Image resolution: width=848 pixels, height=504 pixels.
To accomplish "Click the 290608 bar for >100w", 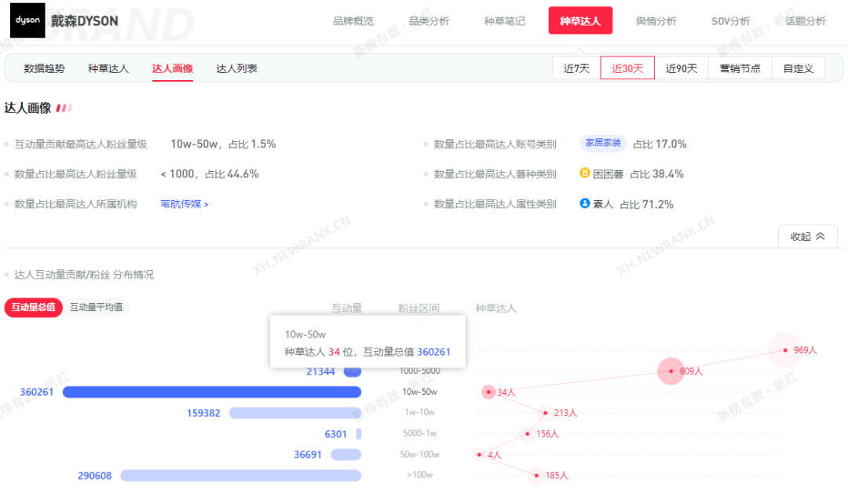I will [x=241, y=475].
